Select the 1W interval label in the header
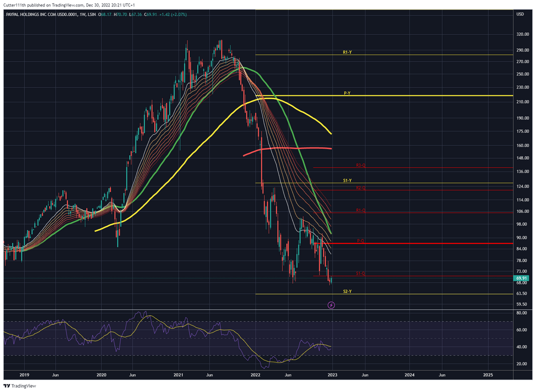 pos(83,14)
